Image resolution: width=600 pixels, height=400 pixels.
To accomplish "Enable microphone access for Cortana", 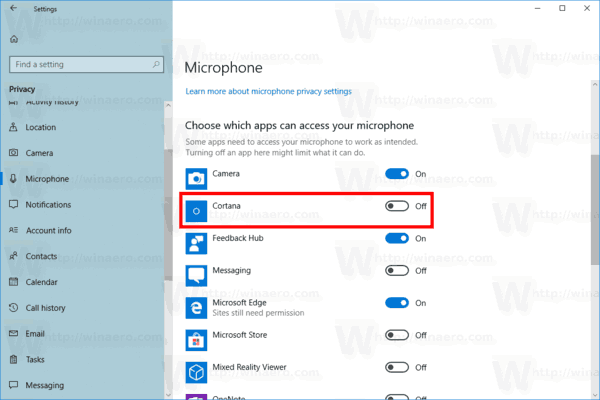I will pos(397,206).
